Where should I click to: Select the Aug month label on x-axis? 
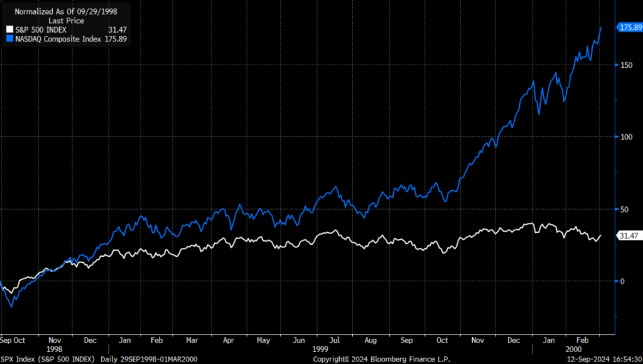[x=370, y=340]
